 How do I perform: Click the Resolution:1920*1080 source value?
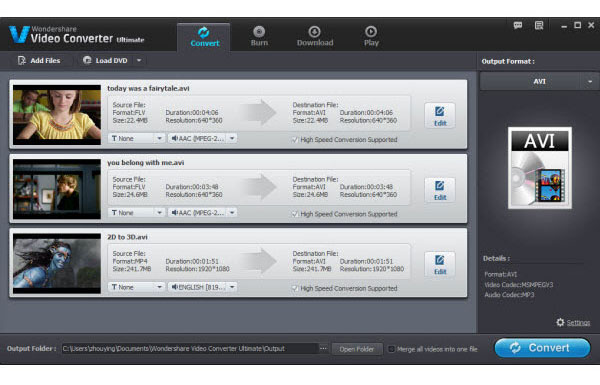click(x=197, y=269)
